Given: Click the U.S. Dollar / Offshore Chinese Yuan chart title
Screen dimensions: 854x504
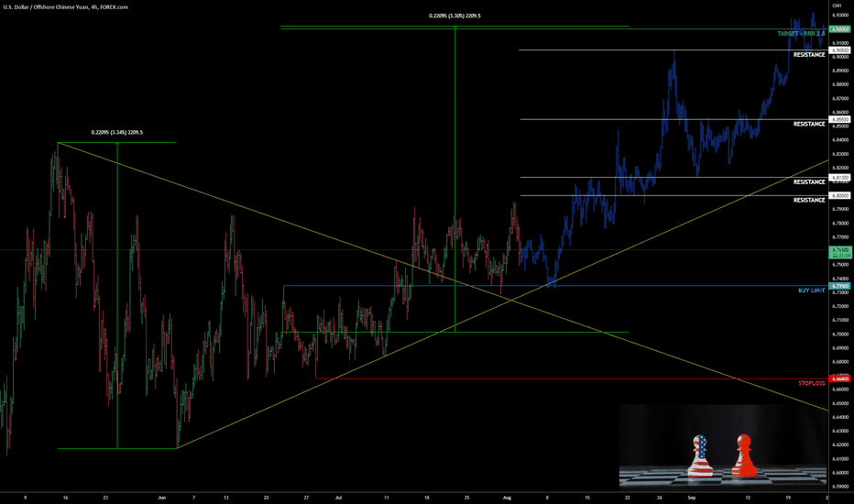Looking at the screenshot, I should 65,7.
